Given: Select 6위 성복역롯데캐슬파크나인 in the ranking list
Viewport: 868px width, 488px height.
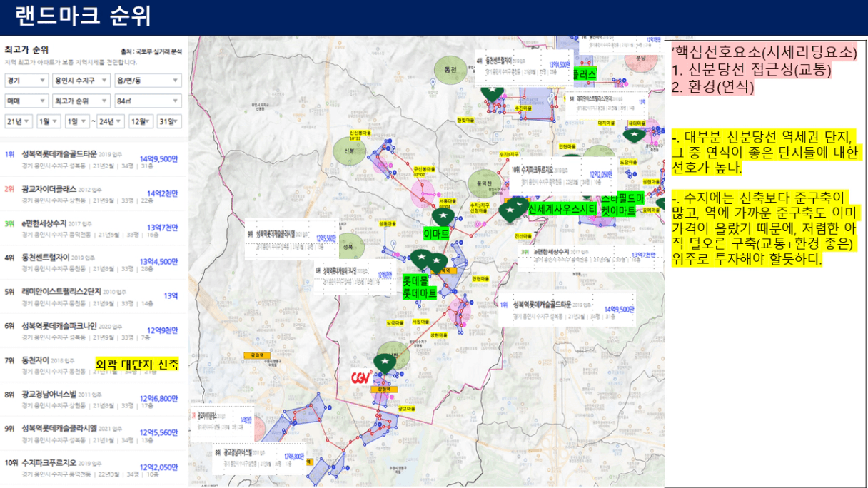Looking at the screenshot, I should pyautogui.click(x=91, y=330).
